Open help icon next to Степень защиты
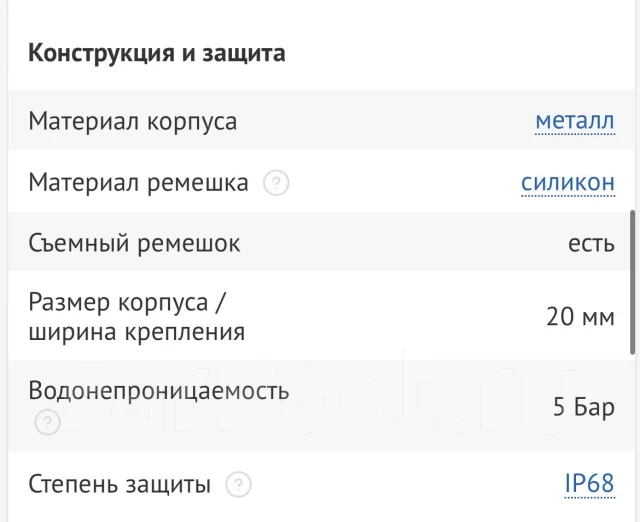Screen dimensions: 640x522 tap(238, 484)
